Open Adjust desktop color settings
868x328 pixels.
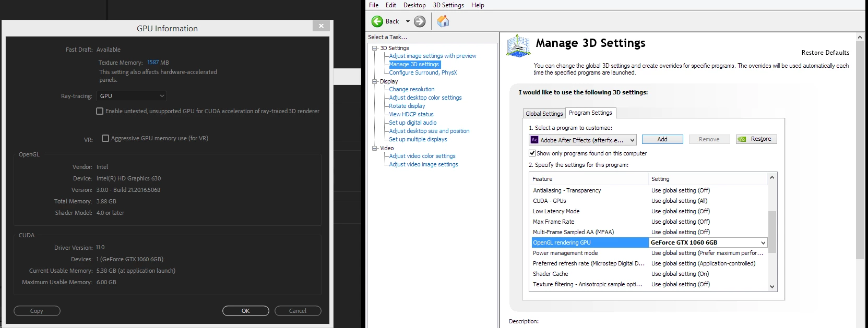click(x=425, y=98)
